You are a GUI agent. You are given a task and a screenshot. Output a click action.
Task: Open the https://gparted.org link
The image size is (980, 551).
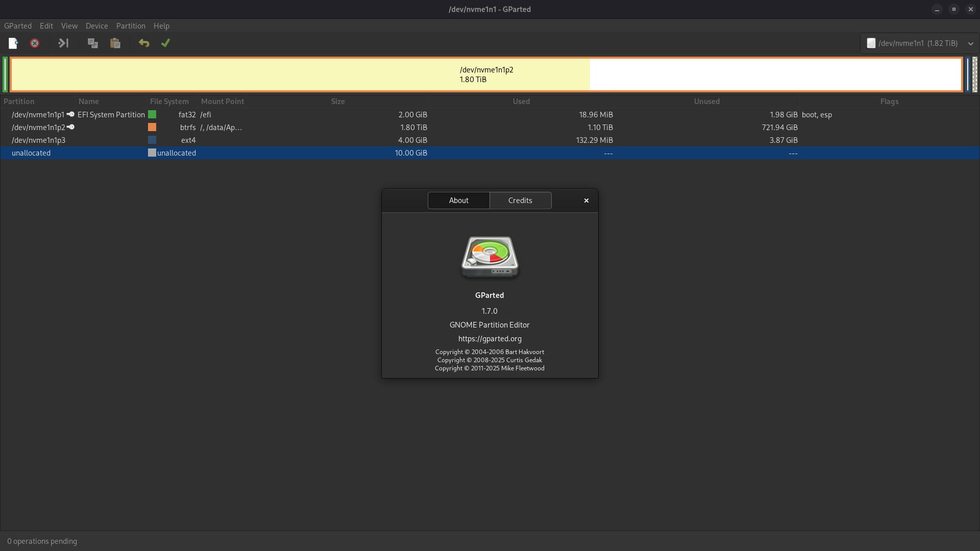[x=489, y=339]
